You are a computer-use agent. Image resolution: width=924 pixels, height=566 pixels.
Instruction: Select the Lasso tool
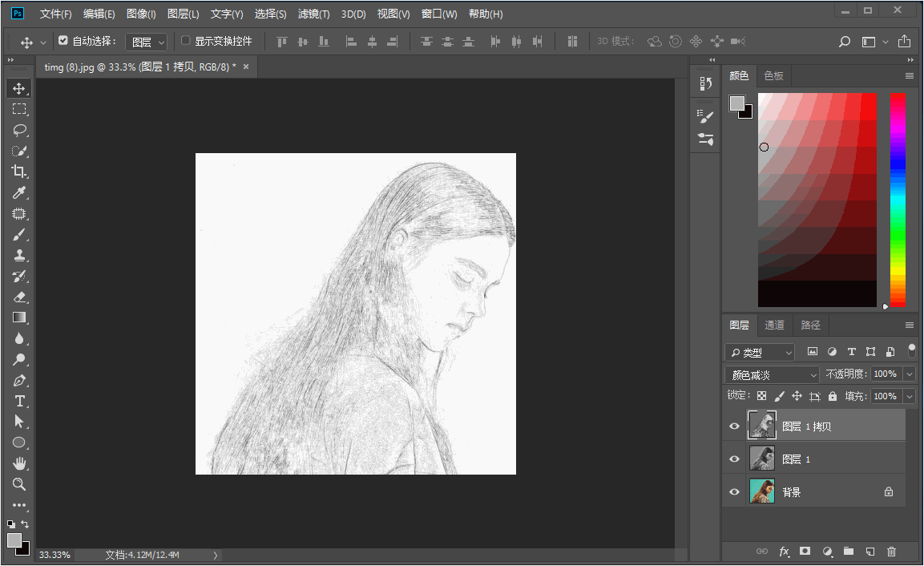19,131
